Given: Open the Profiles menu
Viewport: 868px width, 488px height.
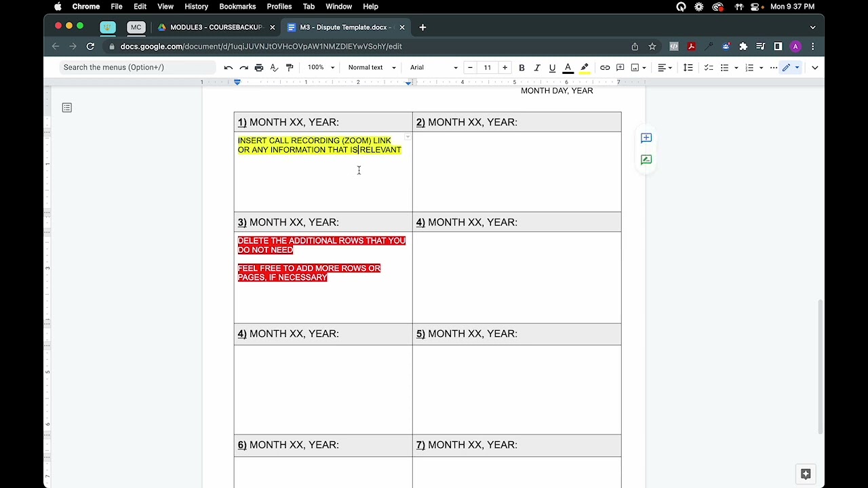Looking at the screenshot, I should (x=279, y=6).
